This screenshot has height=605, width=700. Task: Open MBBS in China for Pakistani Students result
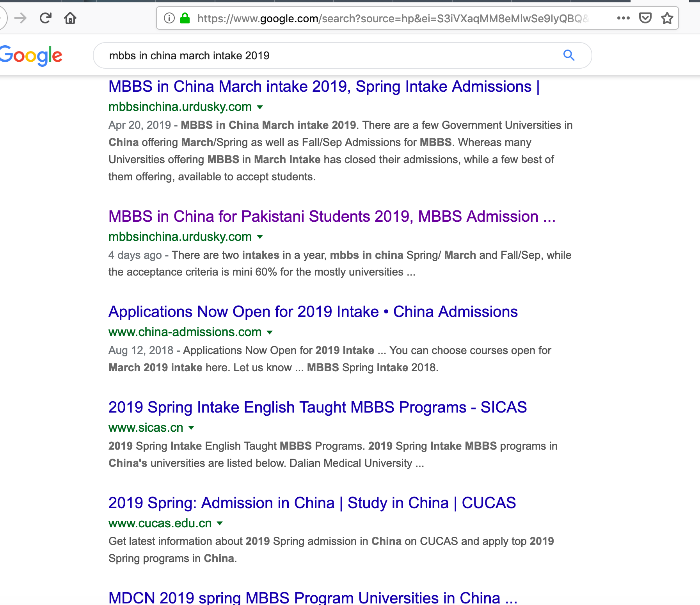coord(332,216)
